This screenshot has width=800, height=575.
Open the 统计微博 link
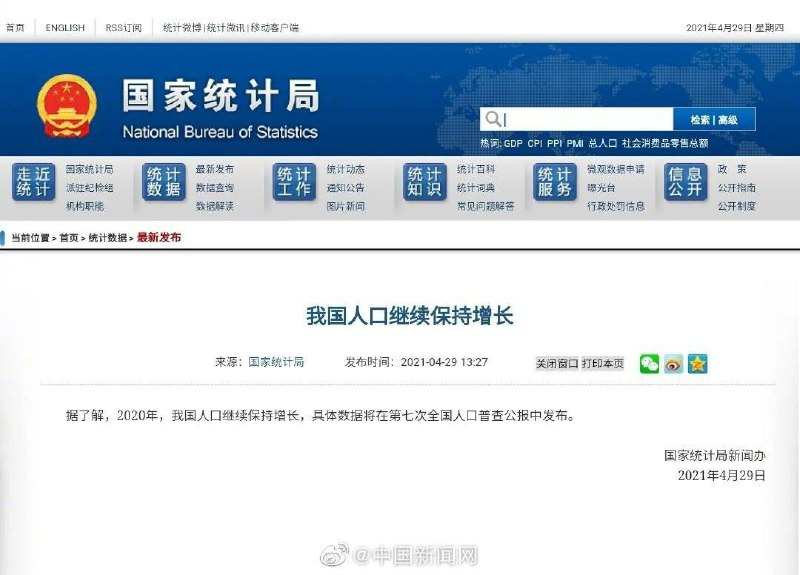tap(182, 28)
